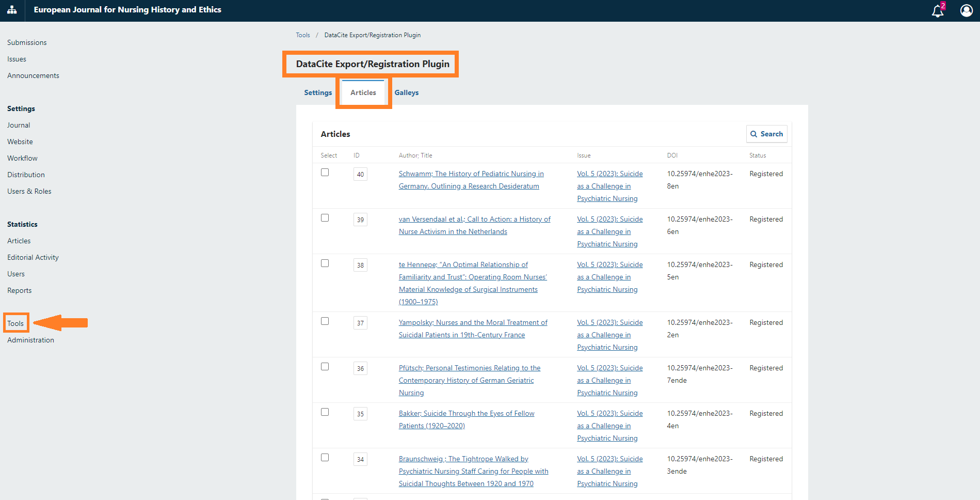Click the ID 39 badge
This screenshot has width=980, height=500.
pos(360,220)
